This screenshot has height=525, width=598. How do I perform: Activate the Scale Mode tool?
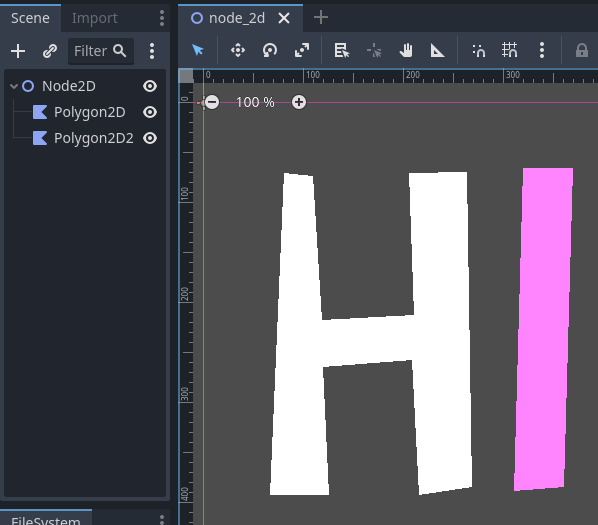pos(302,50)
